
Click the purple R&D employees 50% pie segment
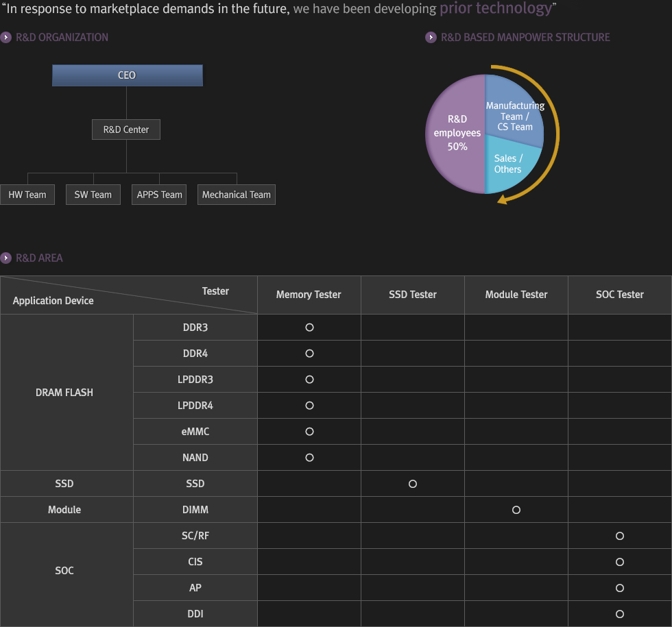pyautogui.click(x=455, y=134)
